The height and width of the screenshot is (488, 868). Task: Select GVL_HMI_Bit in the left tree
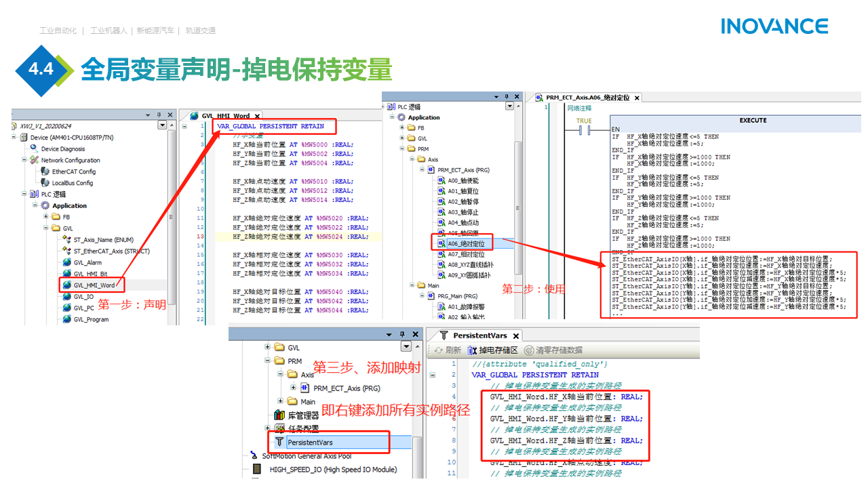click(x=90, y=274)
